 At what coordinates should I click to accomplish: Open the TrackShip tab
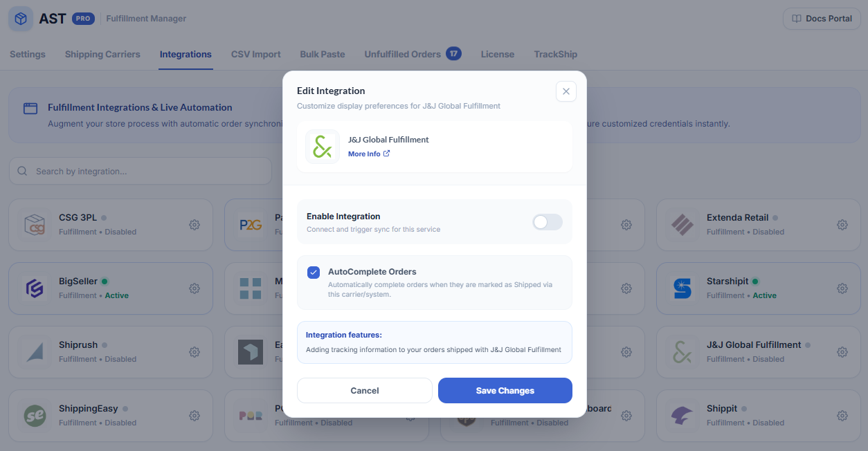tap(555, 54)
